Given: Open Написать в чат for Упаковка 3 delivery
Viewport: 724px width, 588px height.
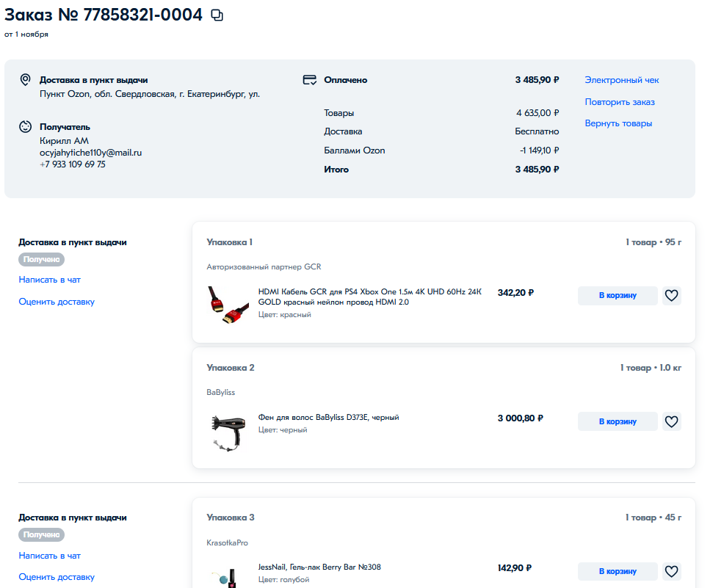Looking at the screenshot, I should coord(49,556).
